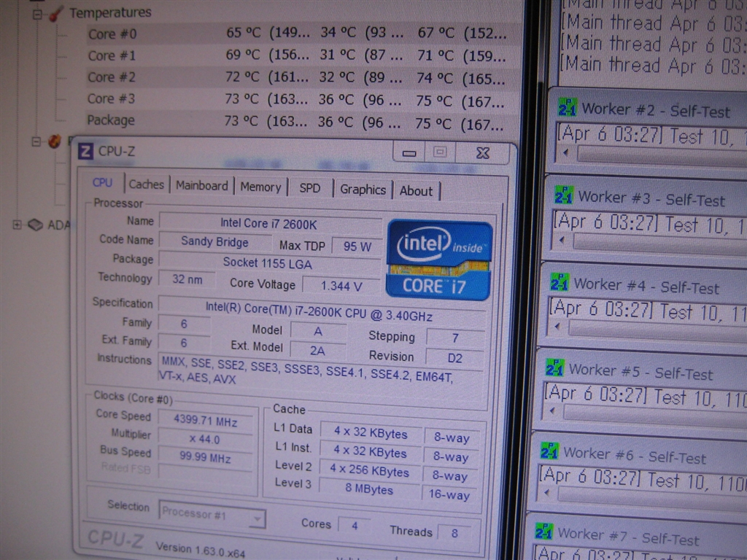Close the CPU-Z window
This screenshot has width=747, height=560.
tap(483, 153)
